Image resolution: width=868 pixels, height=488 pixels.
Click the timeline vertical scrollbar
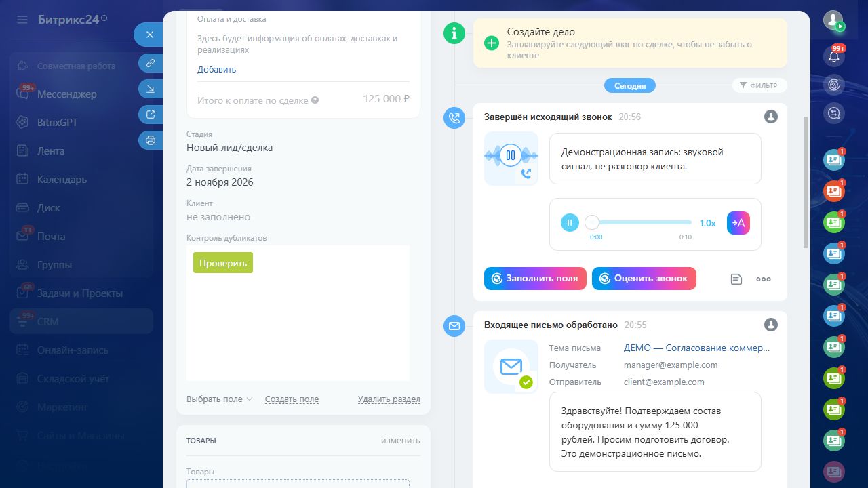[x=805, y=182]
